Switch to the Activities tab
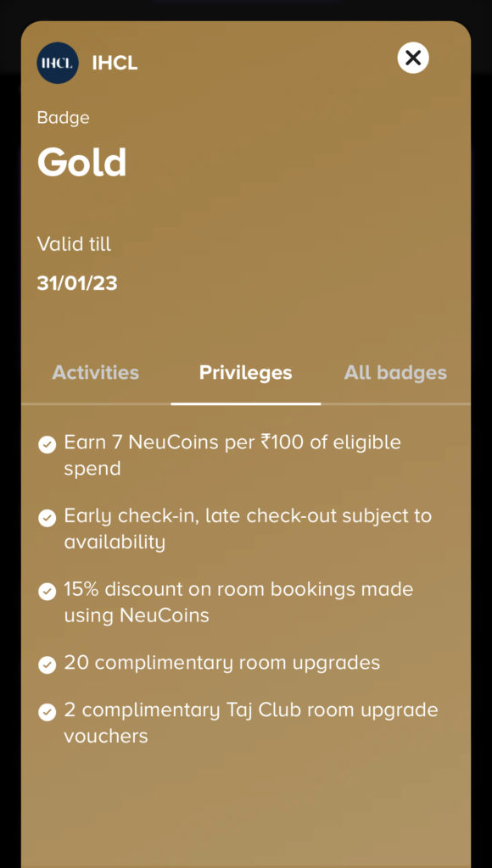Screen dimensions: 492x868 95,371
